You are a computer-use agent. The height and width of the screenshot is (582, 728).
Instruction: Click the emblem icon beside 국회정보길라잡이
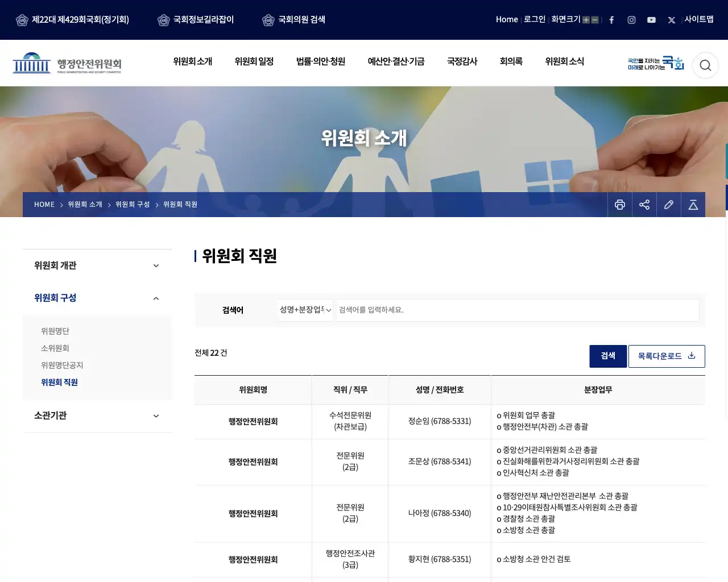tap(163, 20)
